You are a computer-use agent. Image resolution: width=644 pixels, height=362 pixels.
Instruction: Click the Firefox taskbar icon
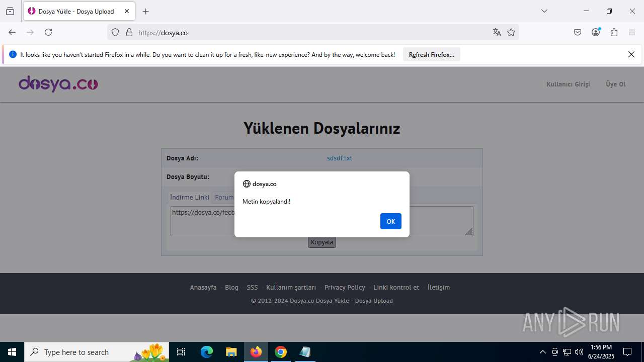point(256,352)
